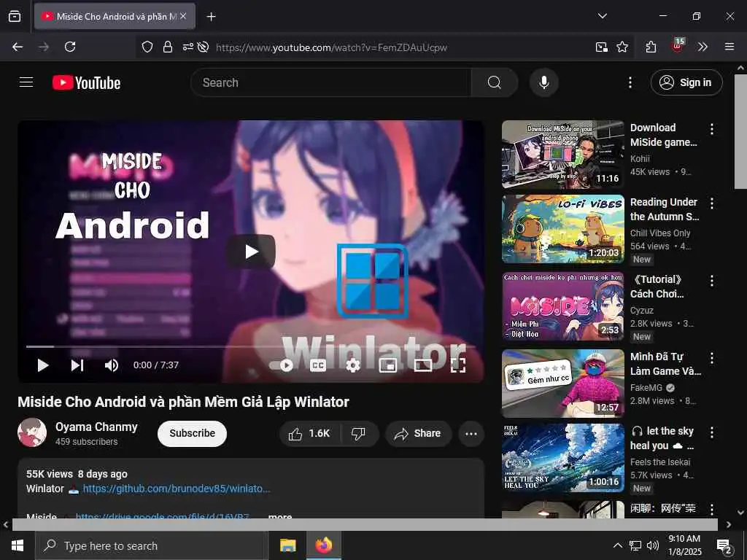This screenshot has height=560, width=747.
Task: Open the YouTube guide hamburger menu
Action: [26, 82]
